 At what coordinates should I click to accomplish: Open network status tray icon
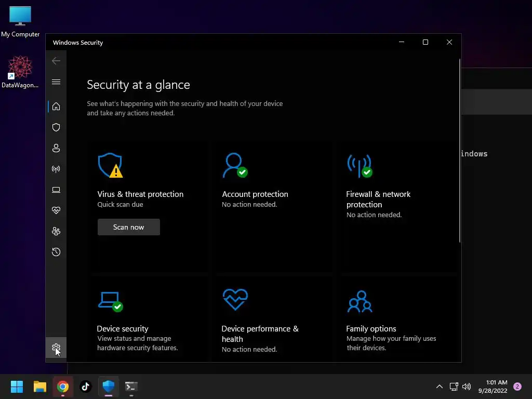[454, 387]
